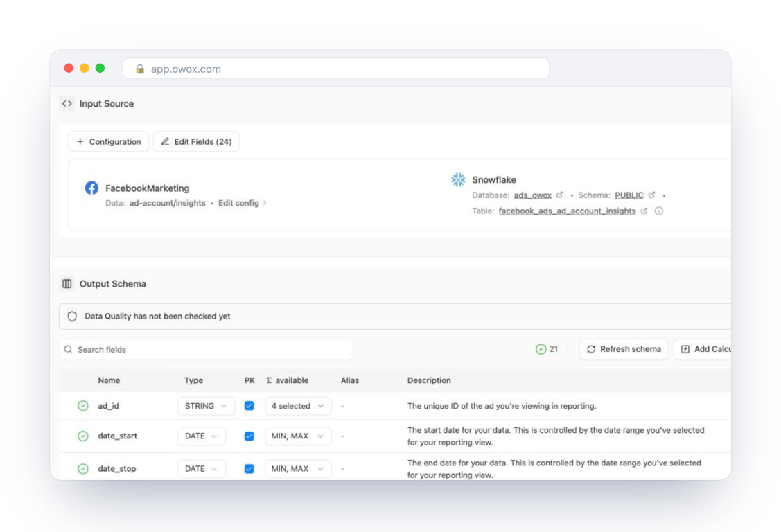Click the info icon next to table name

(x=659, y=211)
